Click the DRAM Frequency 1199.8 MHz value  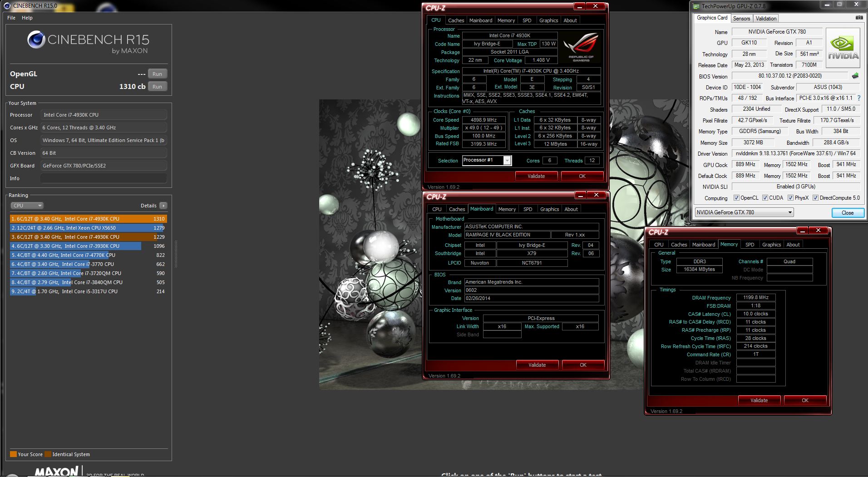(755, 298)
